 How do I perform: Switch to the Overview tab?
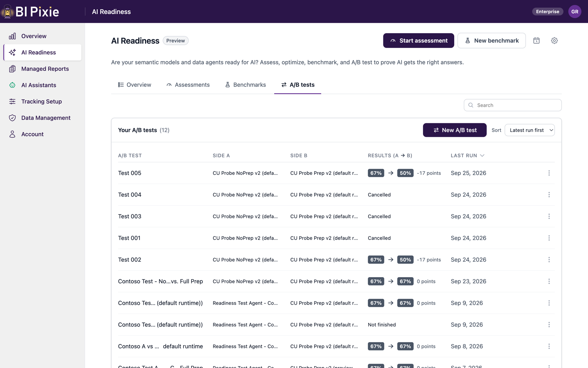pyautogui.click(x=135, y=85)
